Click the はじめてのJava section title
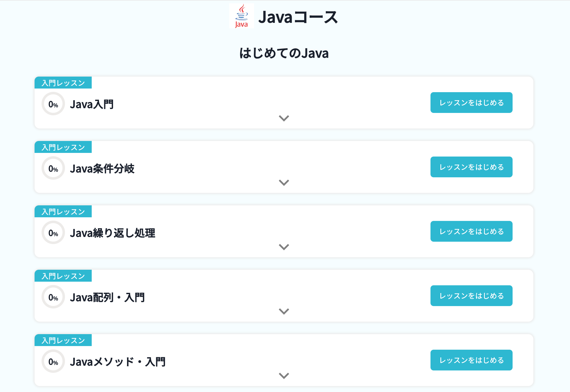 click(x=284, y=54)
